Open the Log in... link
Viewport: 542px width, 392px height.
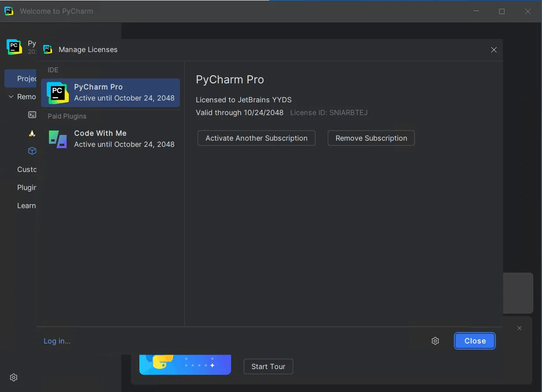pos(57,341)
